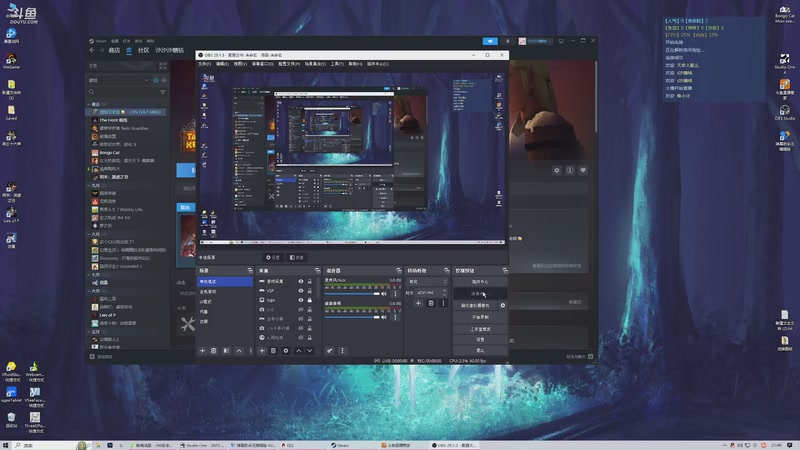
Task: Open Mic/Aux channel three-dot options
Action: click(x=395, y=293)
